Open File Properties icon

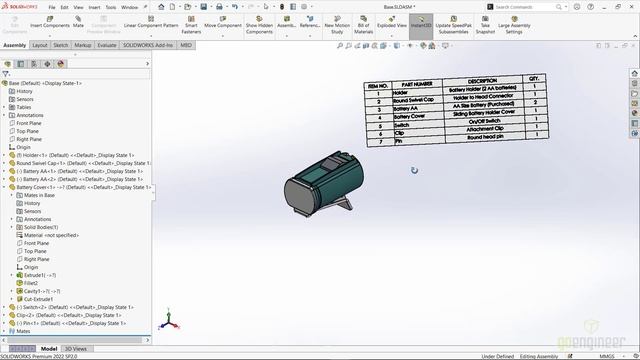pos(293,7)
